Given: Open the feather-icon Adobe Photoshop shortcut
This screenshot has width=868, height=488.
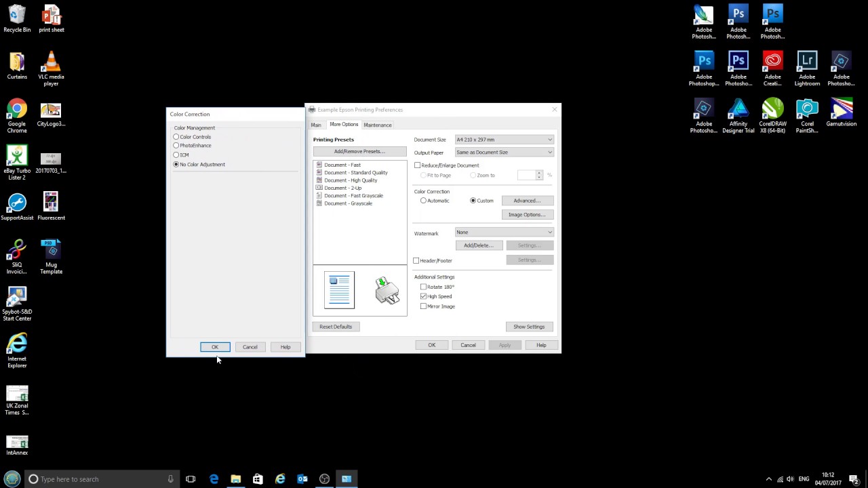Looking at the screenshot, I should tap(704, 22).
